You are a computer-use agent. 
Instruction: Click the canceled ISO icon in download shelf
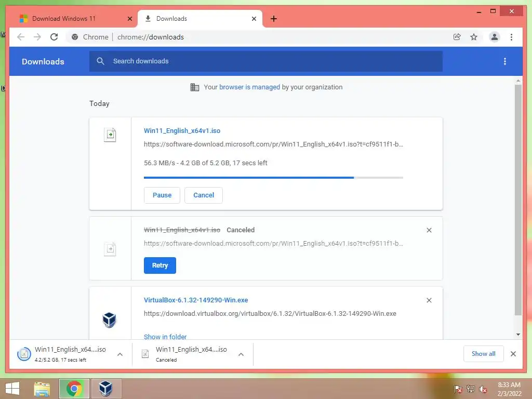pos(145,354)
